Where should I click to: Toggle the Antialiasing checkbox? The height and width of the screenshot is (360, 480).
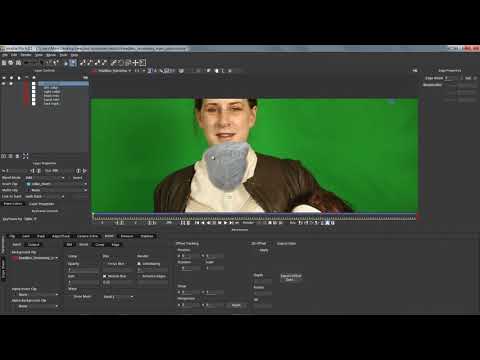click(139, 264)
